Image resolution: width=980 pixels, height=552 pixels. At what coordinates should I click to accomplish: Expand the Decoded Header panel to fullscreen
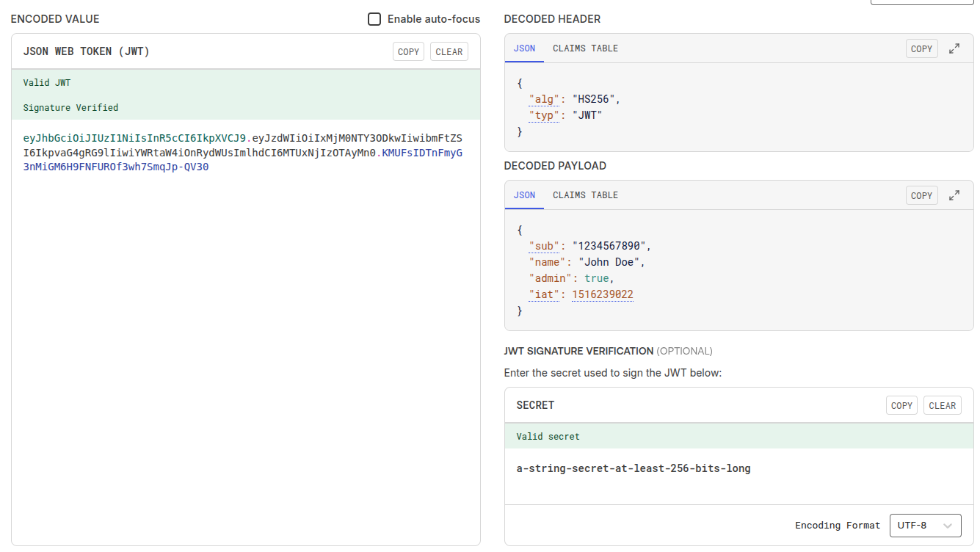pyautogui.click(x=954, y=48)
